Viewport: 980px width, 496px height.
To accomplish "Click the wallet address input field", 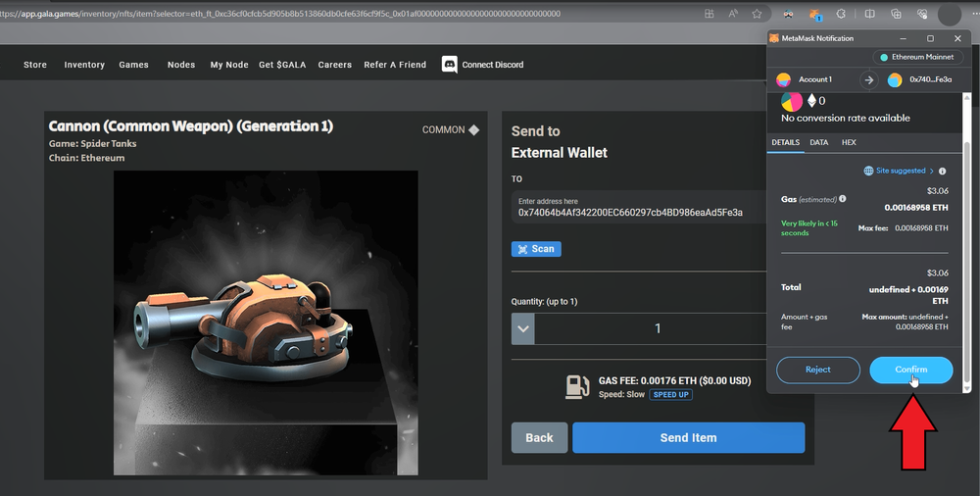I will pos(639,207).
